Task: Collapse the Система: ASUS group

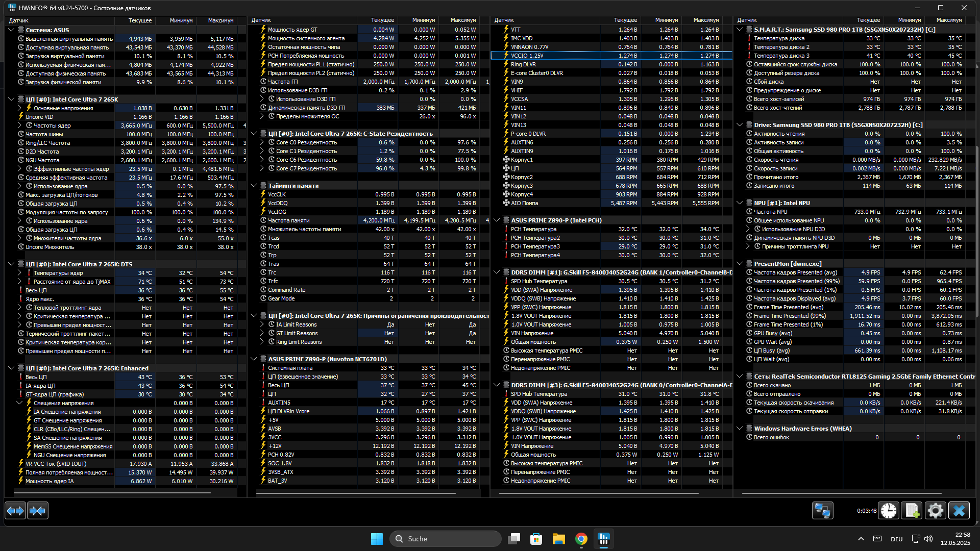Action: 11,30
